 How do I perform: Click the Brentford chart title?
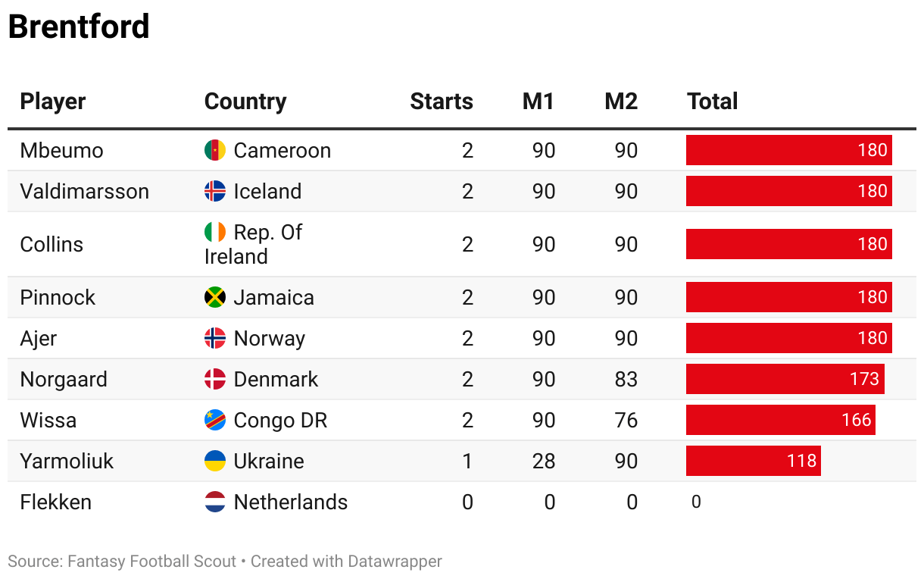(x=79, y=27)
